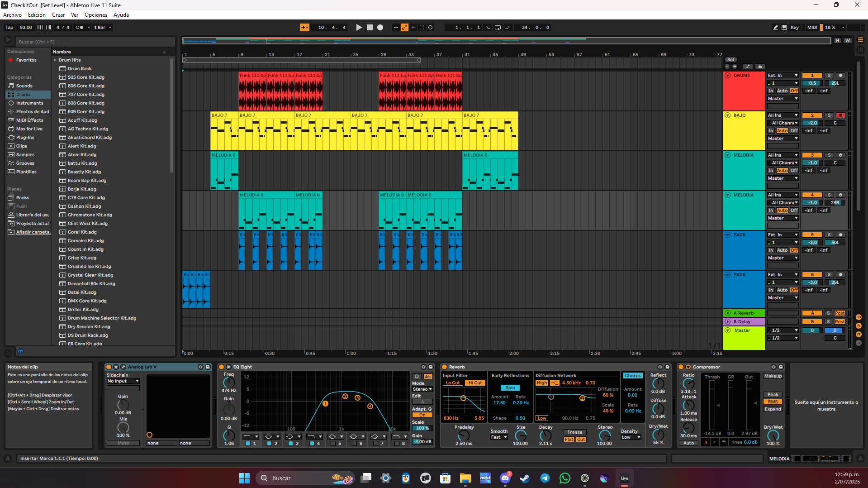Solo the B Delay return track
Viewport: 868px width, 488px height.
[828, 322]
